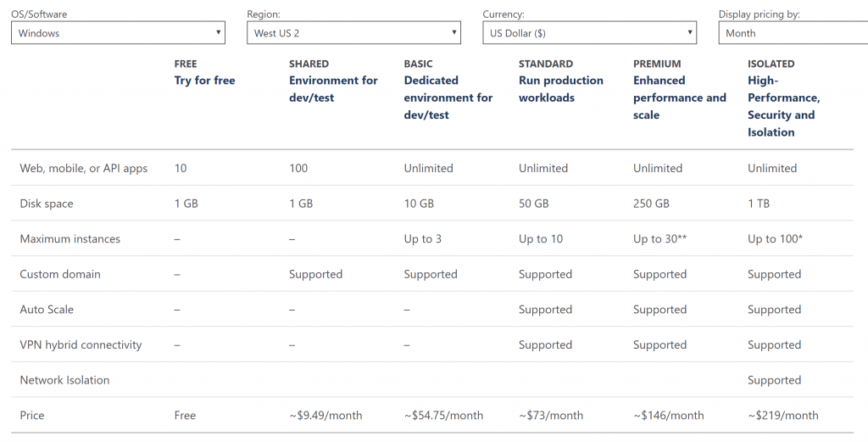
Task: Click the VPN hybrid connectivity row label
Action: click(x=81, y=345)
